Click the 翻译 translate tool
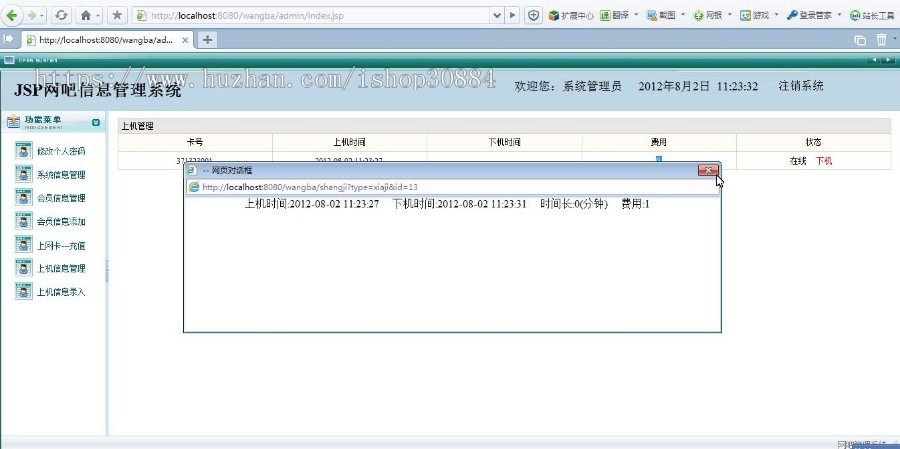 pyautogui.click(x=615, y=16)
